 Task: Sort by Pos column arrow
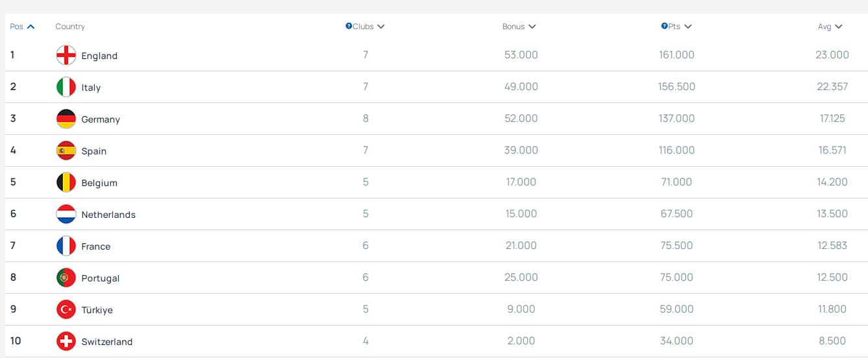[x=31, y=27]
